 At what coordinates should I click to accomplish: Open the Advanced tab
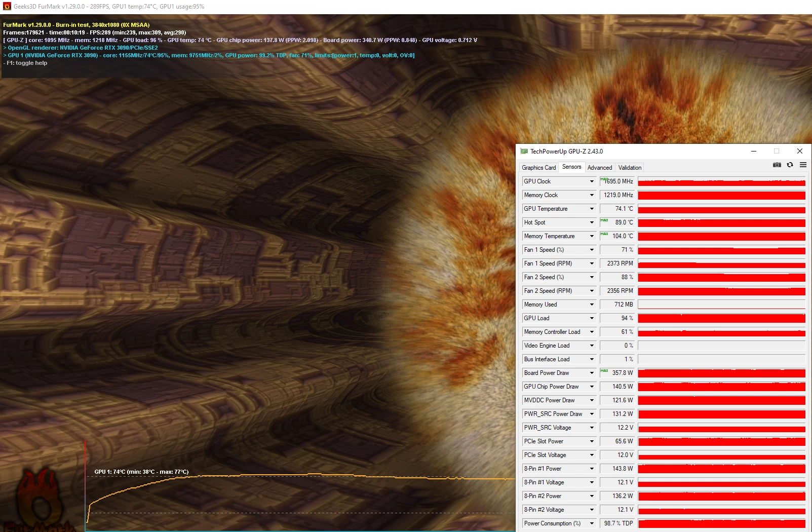click(x=600, y=168)
